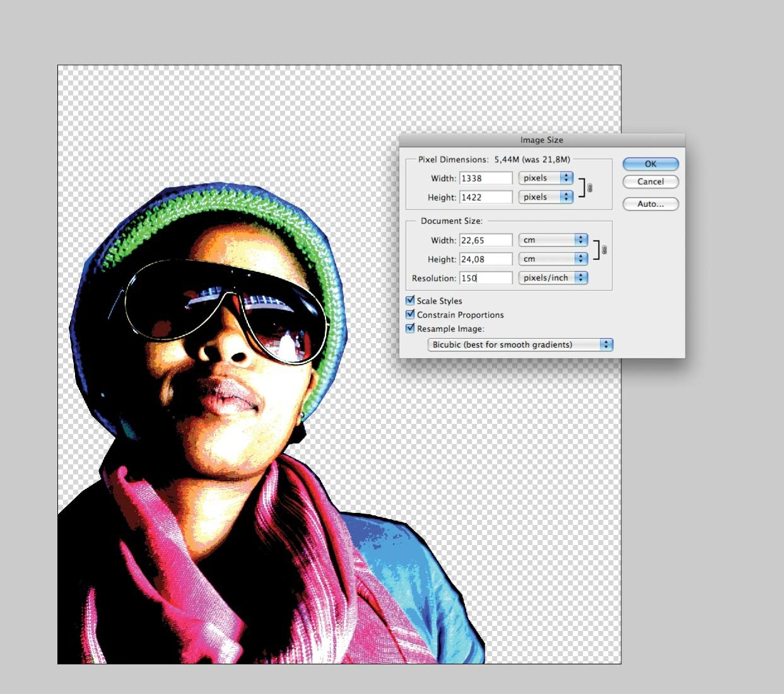Expand the Bicubic resampling method dropdown

coord(520,344)
